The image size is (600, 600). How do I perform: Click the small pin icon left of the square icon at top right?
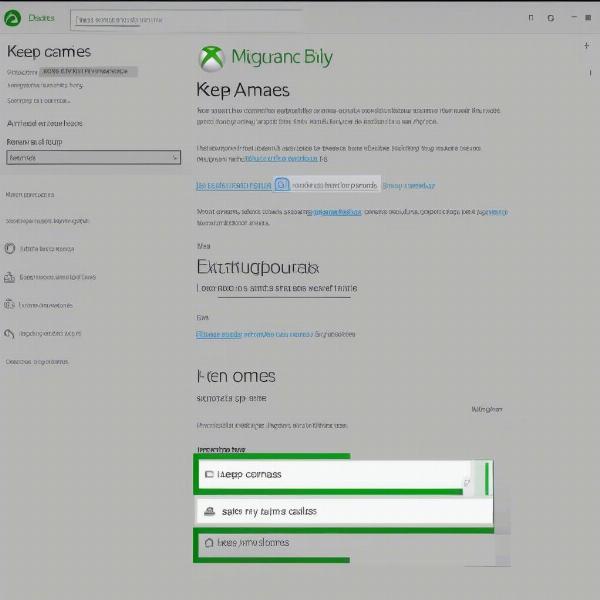tap(530, 18)
